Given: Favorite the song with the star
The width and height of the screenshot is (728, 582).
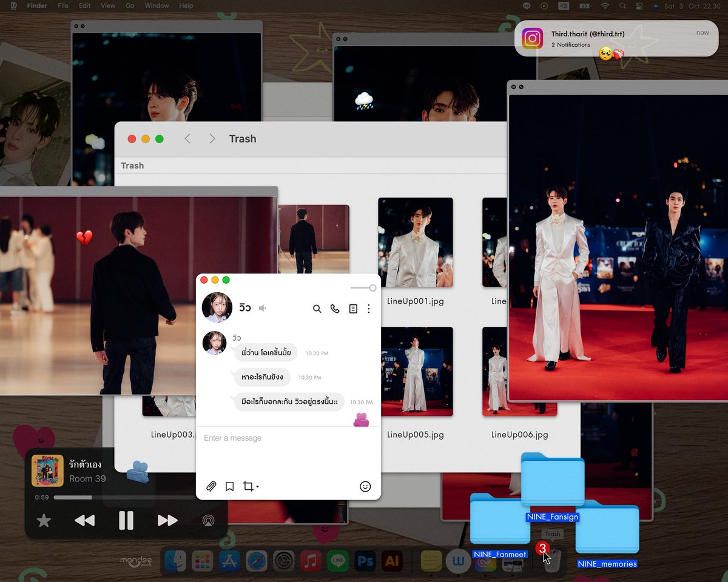Looking at the screenshot, I should pyautogui.click(x=44, y=520).
